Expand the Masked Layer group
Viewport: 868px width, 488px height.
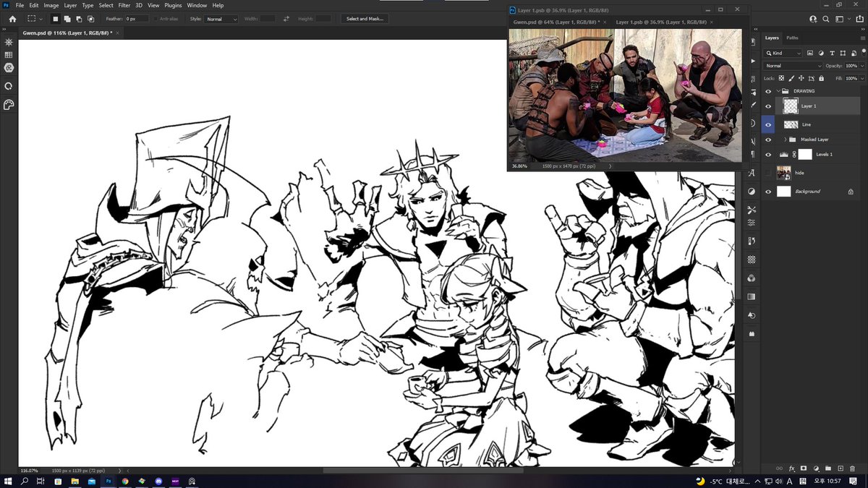click(x=786, y=140)
